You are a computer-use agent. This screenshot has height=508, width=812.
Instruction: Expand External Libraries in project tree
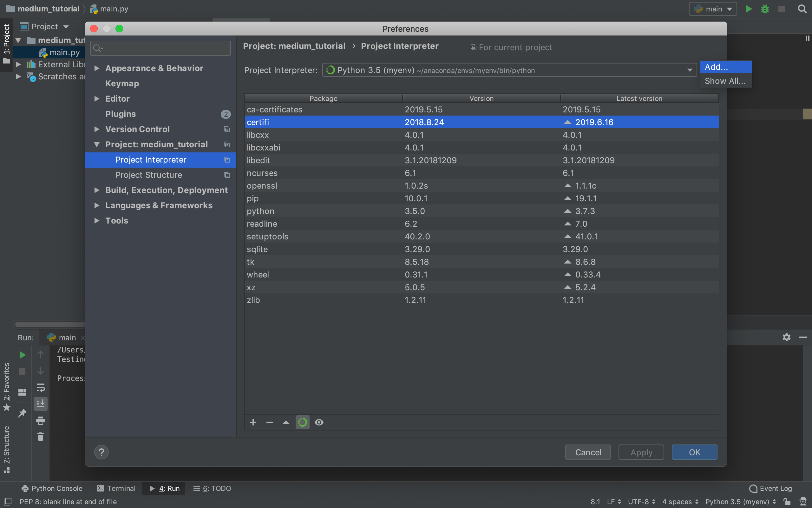coord(18,64)
